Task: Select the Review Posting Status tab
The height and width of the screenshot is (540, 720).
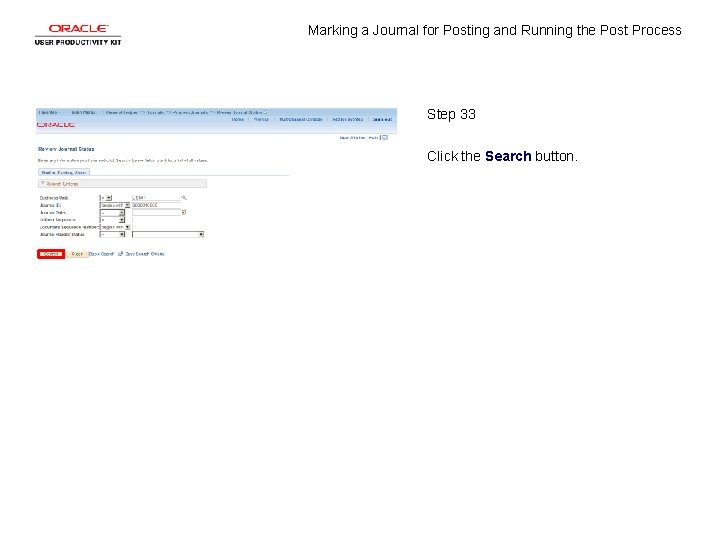Action: point(64,173)
